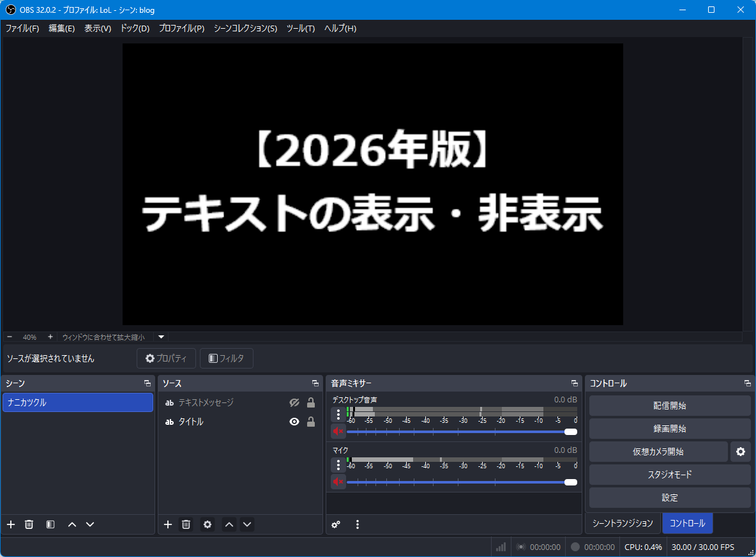Open the デスクトップ音声 three-dot options menu

point(338,414)
